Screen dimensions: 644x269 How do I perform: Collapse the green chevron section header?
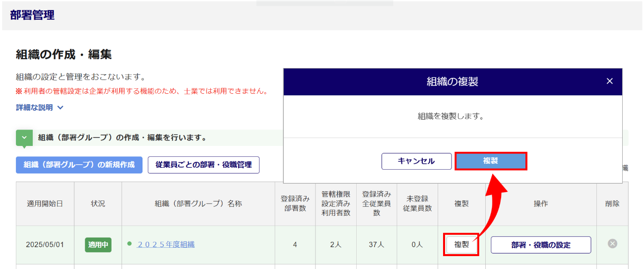(24, 137)
